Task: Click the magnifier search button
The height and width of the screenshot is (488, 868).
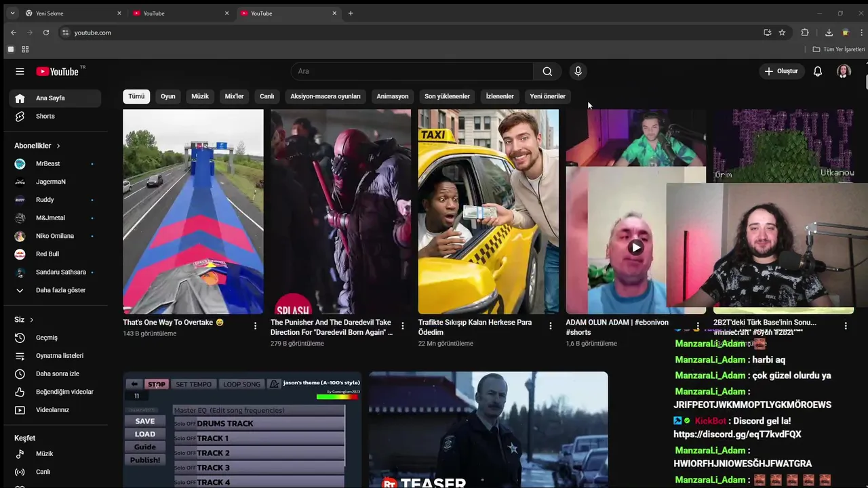Action: (x=547, y=71)
